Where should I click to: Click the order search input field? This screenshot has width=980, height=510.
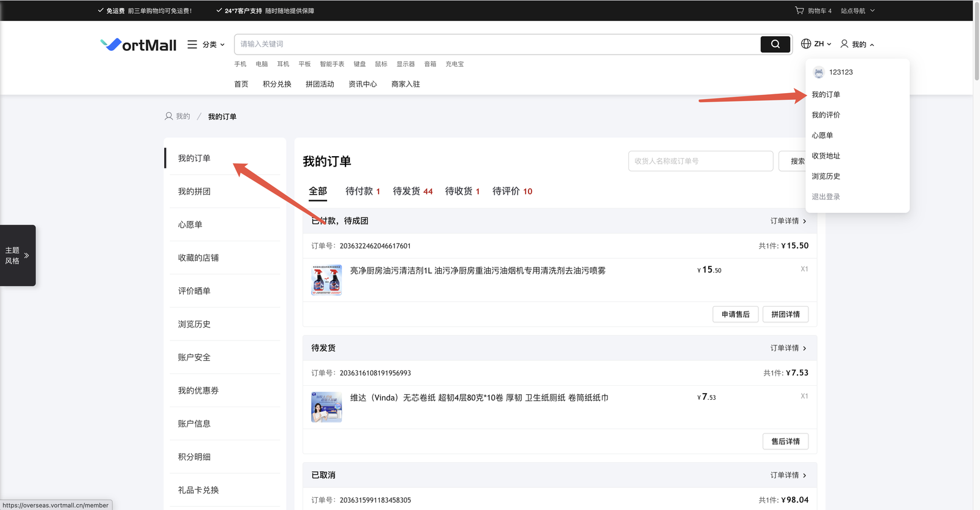coord(700,161)
